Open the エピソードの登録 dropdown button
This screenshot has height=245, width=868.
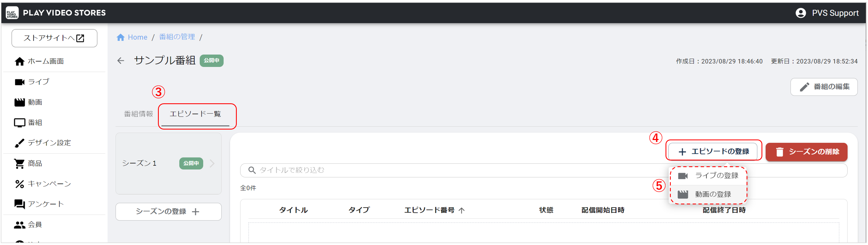[x=713, y=152]
